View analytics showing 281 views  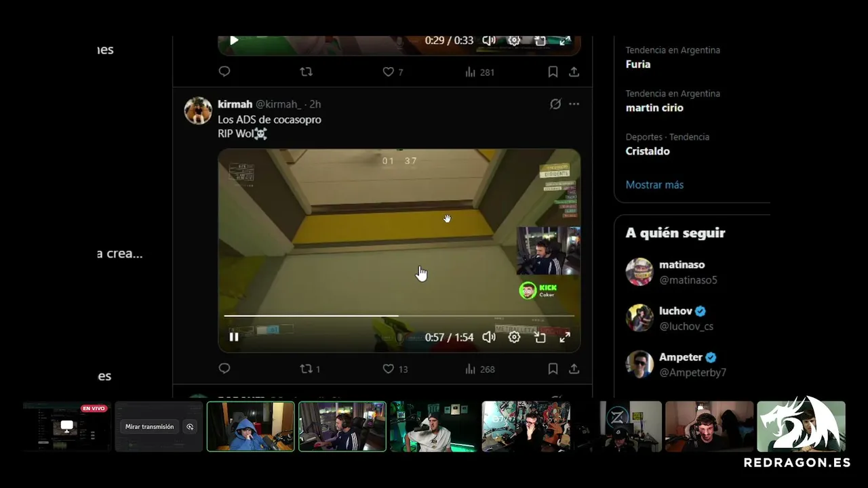click(479, 72)
